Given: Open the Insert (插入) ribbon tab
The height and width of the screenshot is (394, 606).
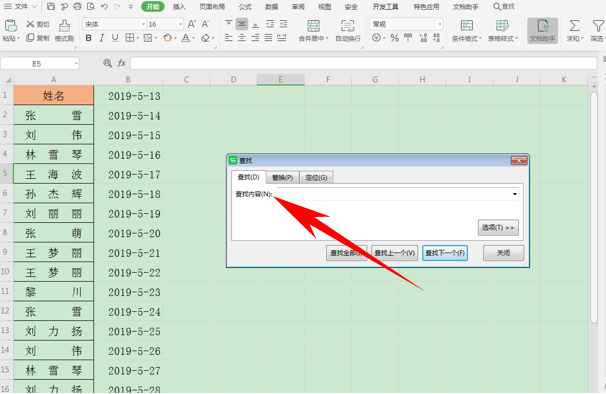Looking at the screenshot, I should 179,7.
